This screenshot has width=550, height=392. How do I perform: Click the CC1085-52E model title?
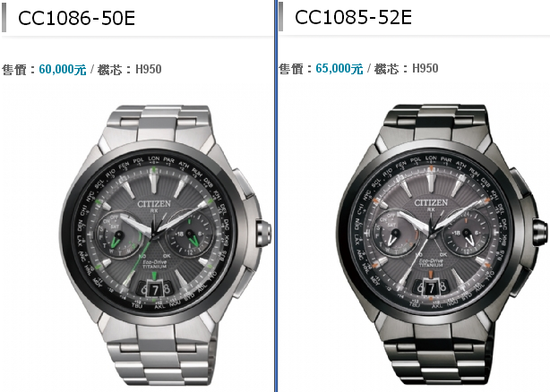353,17
